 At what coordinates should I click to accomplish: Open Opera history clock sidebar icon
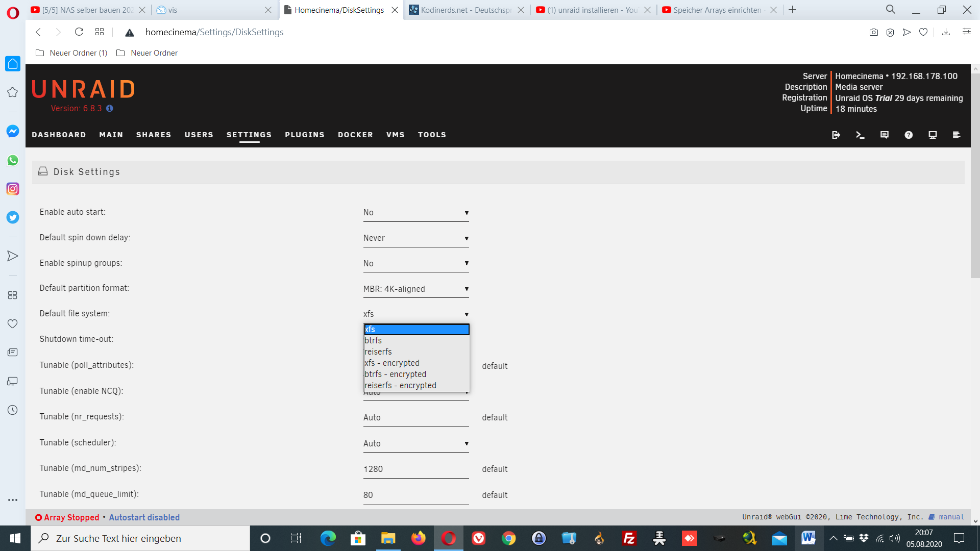[x=13, y=410]
